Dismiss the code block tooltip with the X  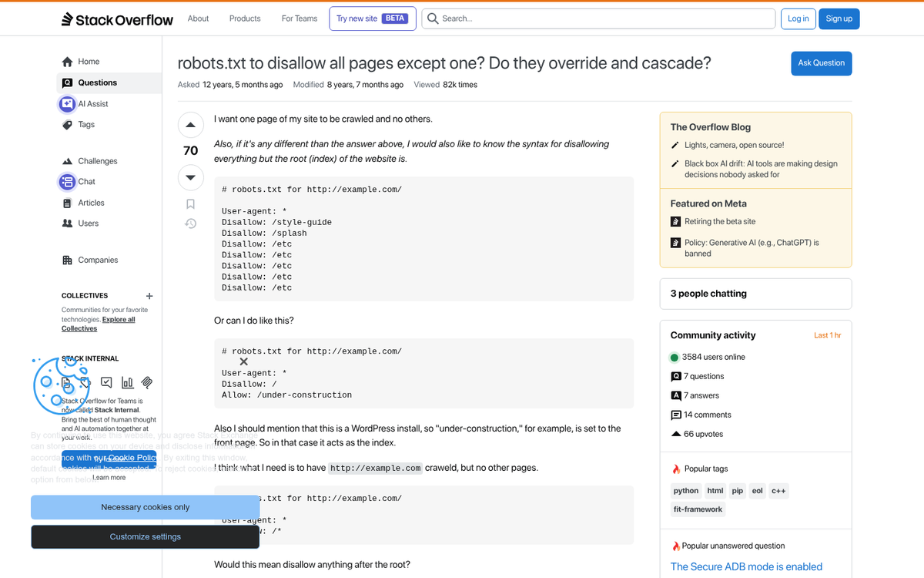pos(243,361)
